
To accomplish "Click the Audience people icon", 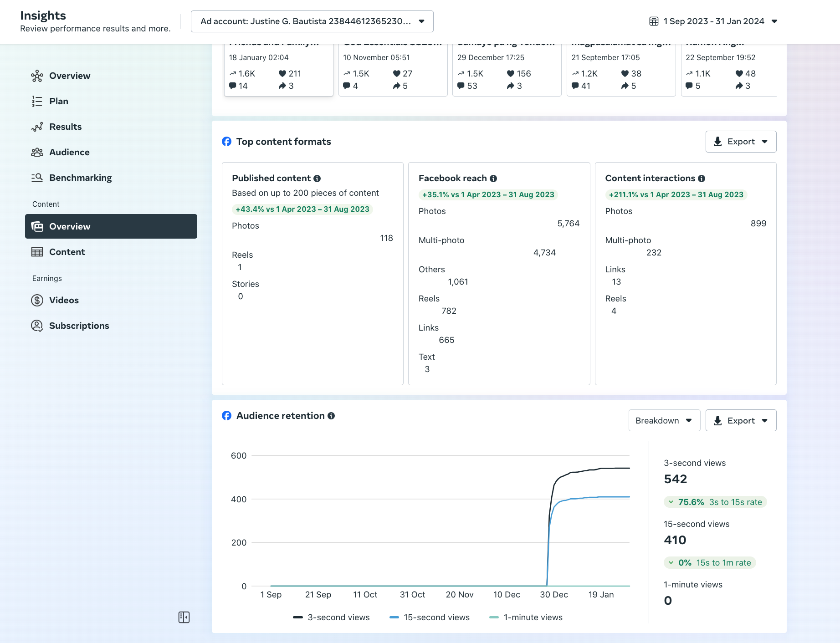I will pos(37,153).
